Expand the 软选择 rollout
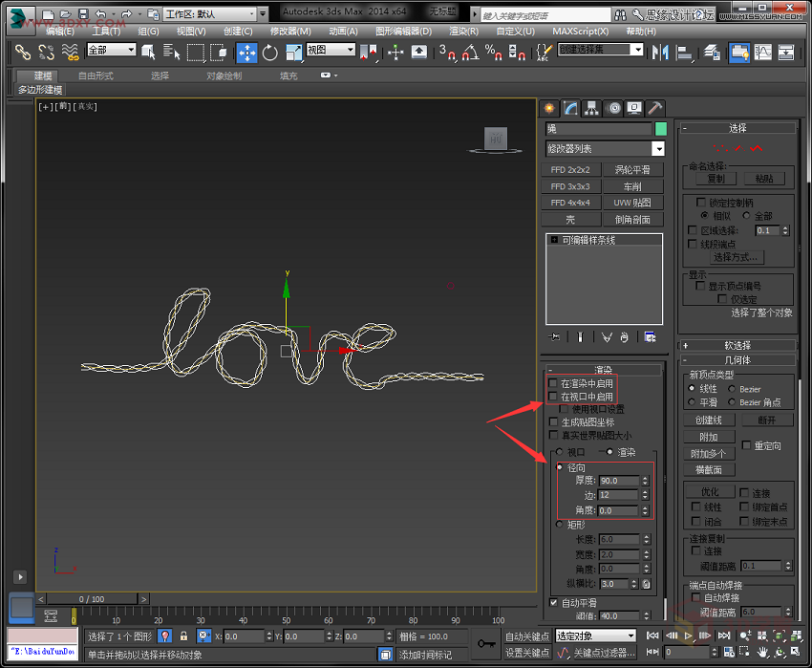 pyautogui.click(x=737, y=345)
